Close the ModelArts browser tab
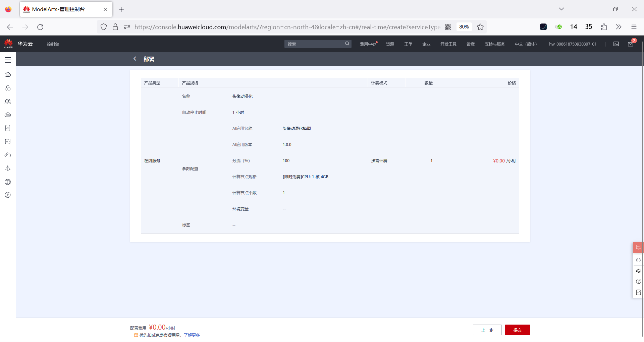Viewport: 644px width, 342px height. [105, 9]
